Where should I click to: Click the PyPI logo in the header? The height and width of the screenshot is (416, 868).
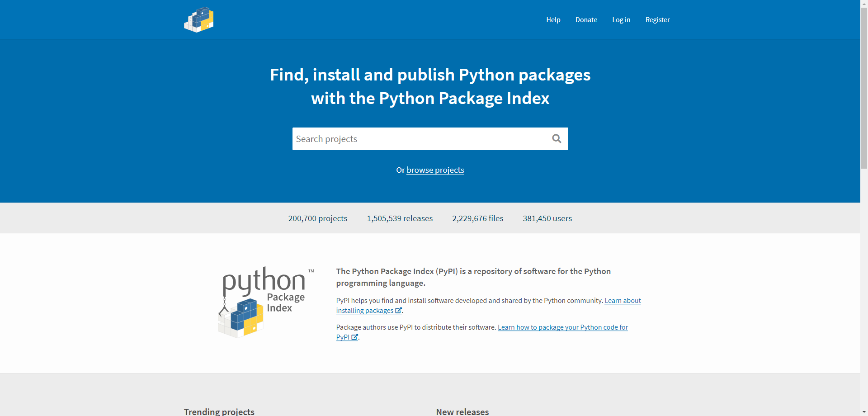(x=198, y=20)
